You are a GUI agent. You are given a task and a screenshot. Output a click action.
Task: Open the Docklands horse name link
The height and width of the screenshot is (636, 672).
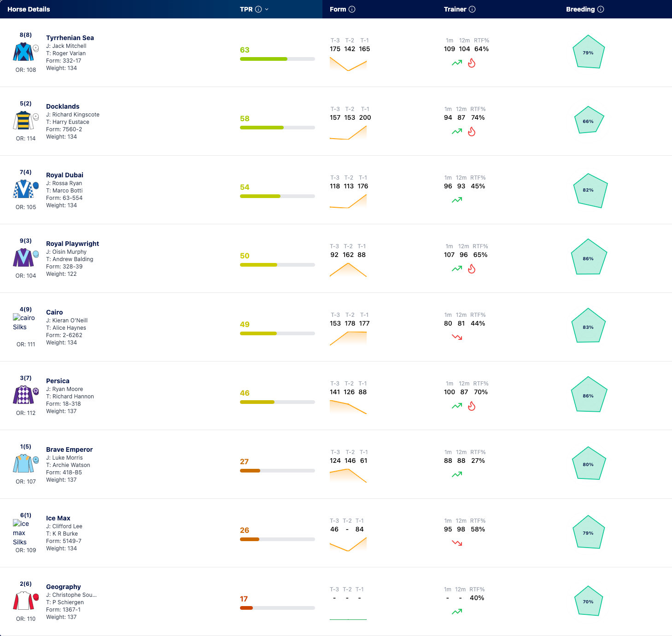pyautogui.click(x=63, y=106)
